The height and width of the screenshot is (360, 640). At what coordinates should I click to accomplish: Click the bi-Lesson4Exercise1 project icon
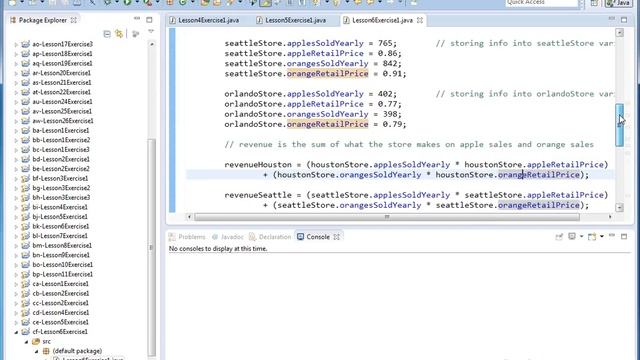click(x=26, y=207)
